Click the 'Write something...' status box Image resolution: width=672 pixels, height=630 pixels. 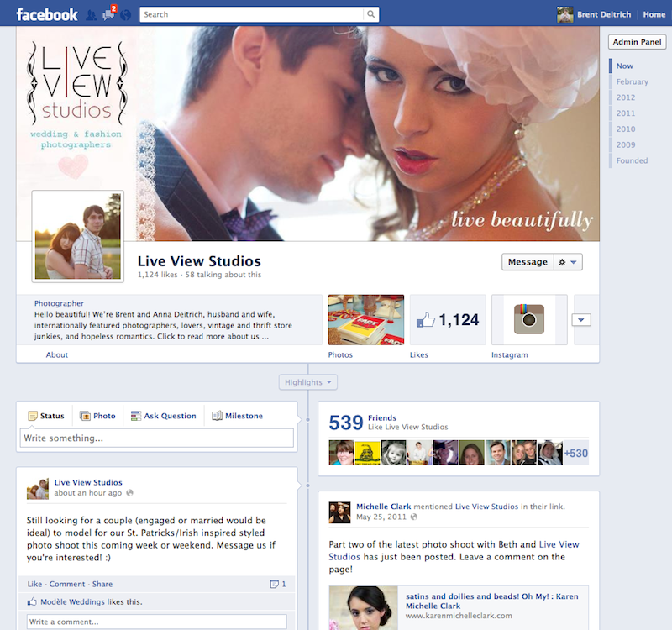pyautogui.click(x=157, y=438)
